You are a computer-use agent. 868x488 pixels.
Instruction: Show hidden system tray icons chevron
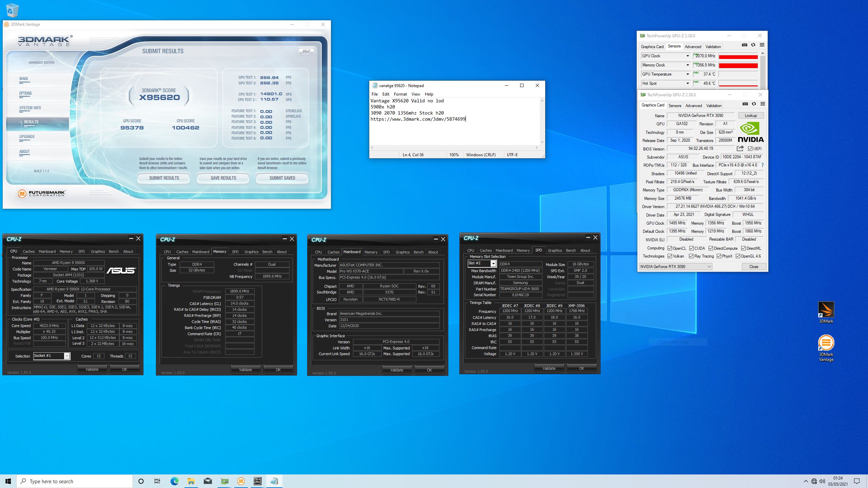[806, 481]
